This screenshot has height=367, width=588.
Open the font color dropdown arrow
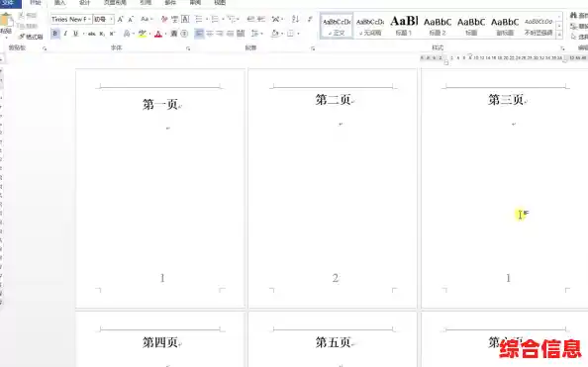coord(165,34)
